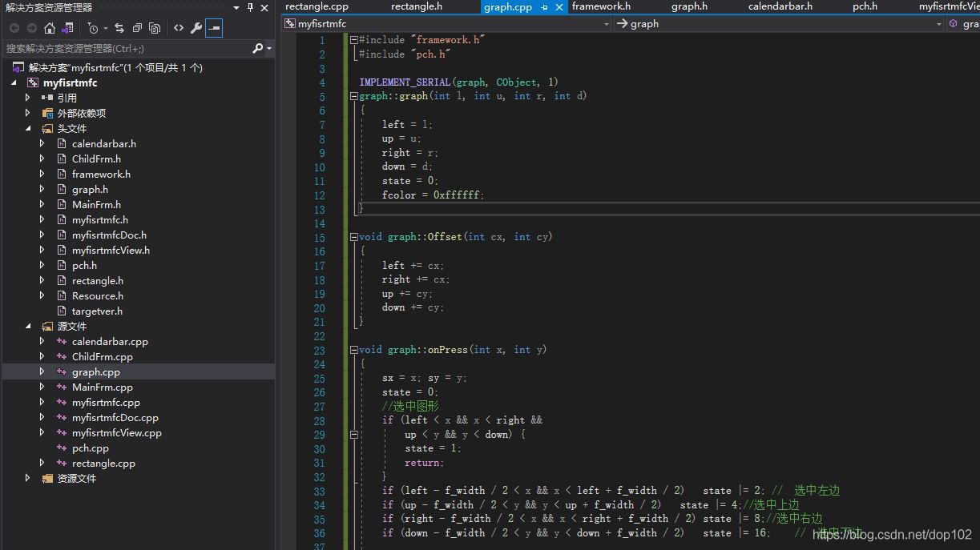This screenshot has height=550, width=980.
Task: Click the Home icon in Solution Explorer
Action: pyautogui.click(x=50, y=28)
